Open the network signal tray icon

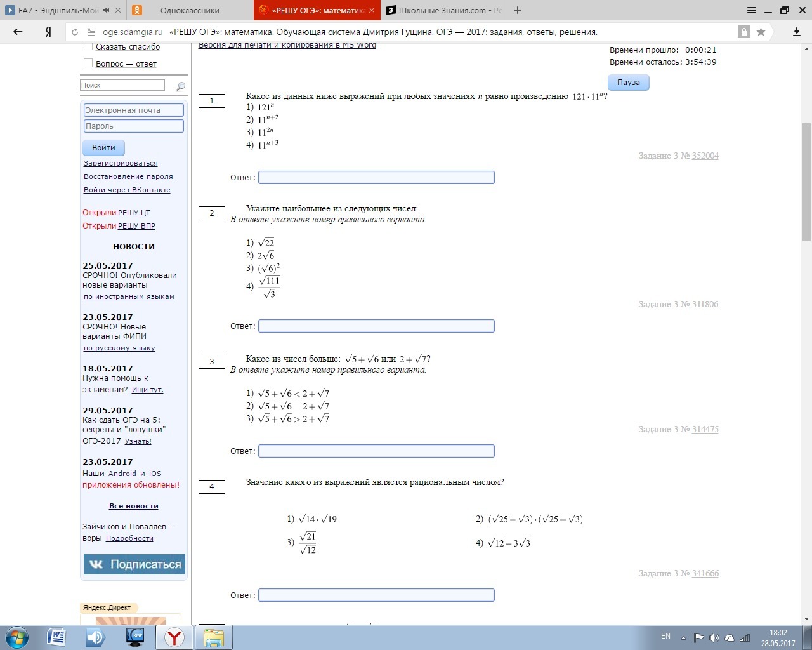pyautogui.click(x=745, y=638)
